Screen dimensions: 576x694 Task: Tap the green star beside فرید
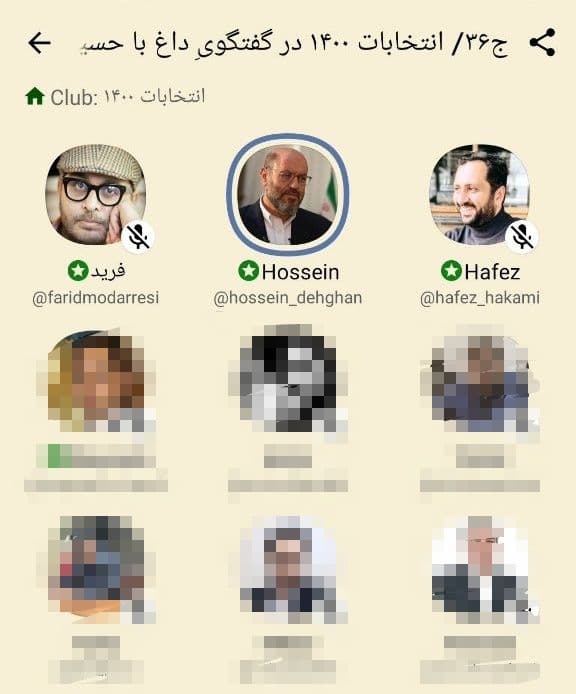[78, 270]
